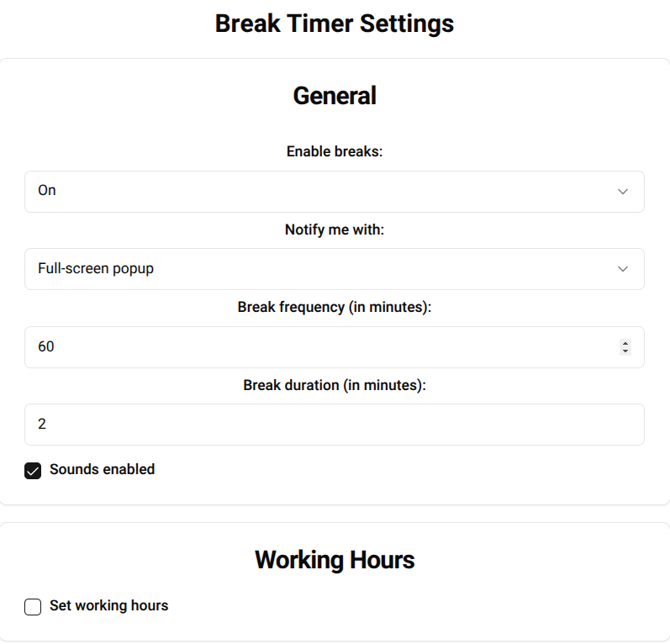Viewport: 670px width, 644px height.
Task: Focus the Break duration input field
Action: point(334,425)
